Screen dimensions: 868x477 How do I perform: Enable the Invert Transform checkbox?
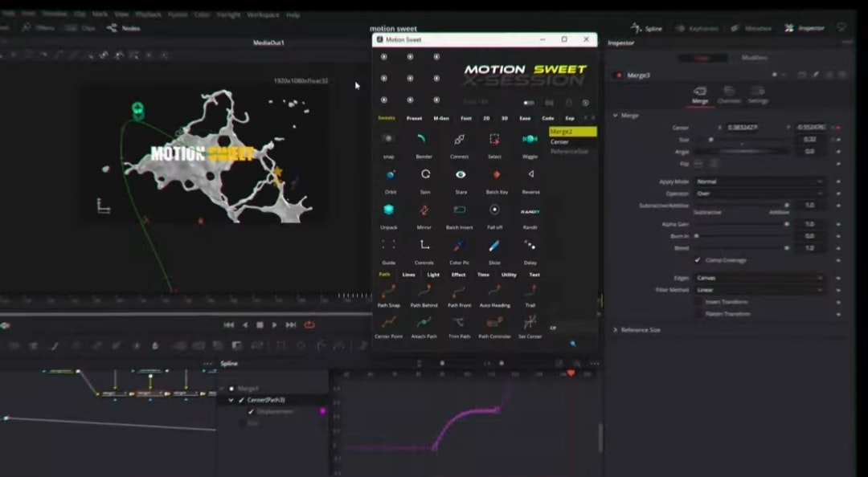pos(698,302)
